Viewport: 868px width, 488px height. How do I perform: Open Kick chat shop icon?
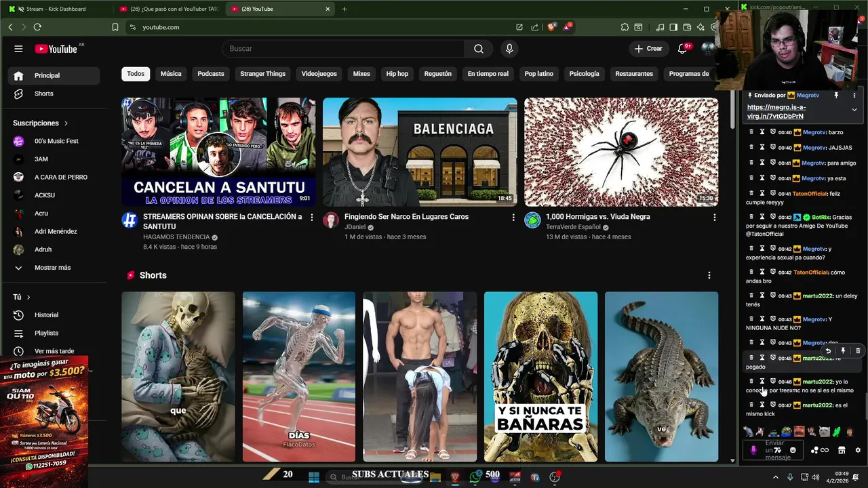[x=842, y=450]
